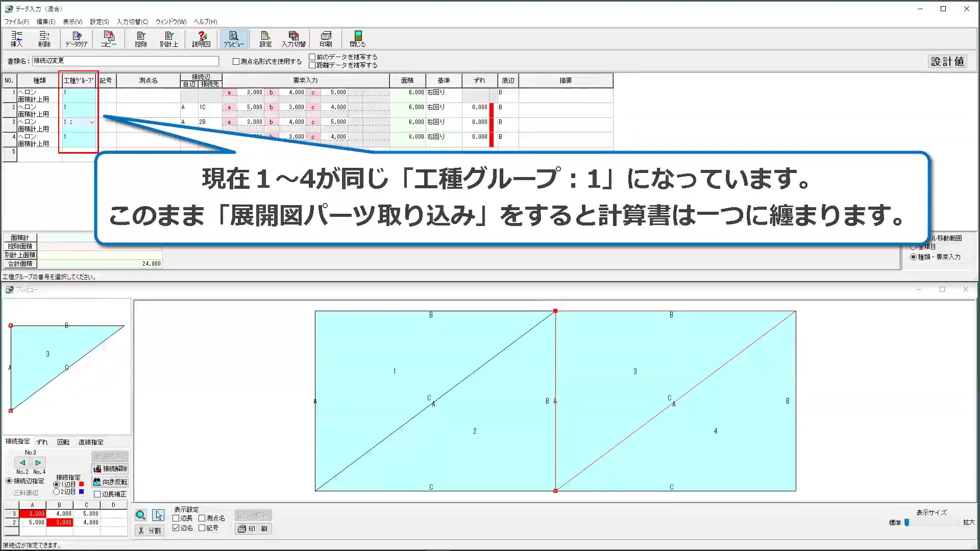Click the triangle thumbnail preview numbered 3
This screenshot has height=551, width=980.
click(66, 367)
